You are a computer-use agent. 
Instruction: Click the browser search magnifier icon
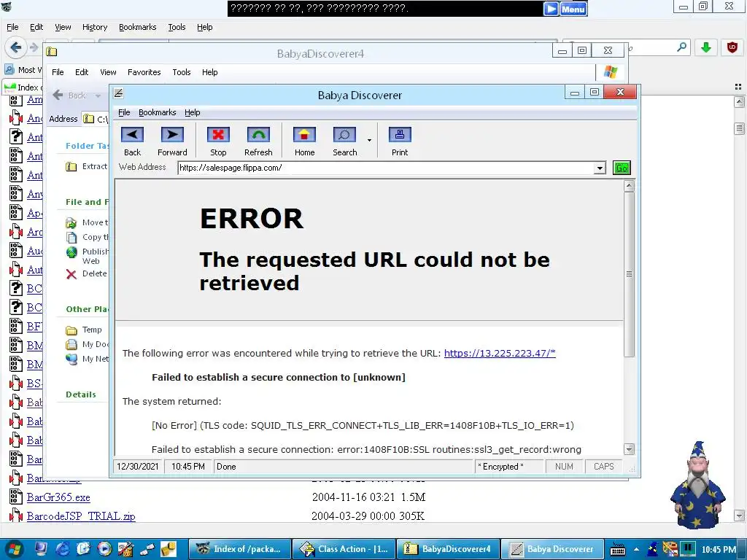pyautogui.click(x=682, y=47)
